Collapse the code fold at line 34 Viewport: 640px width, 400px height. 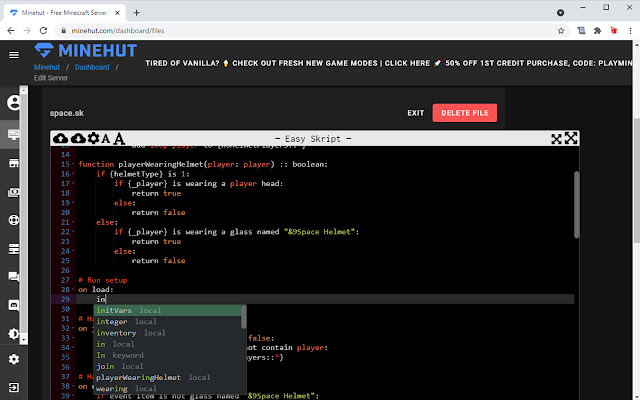tap(73, 347)
